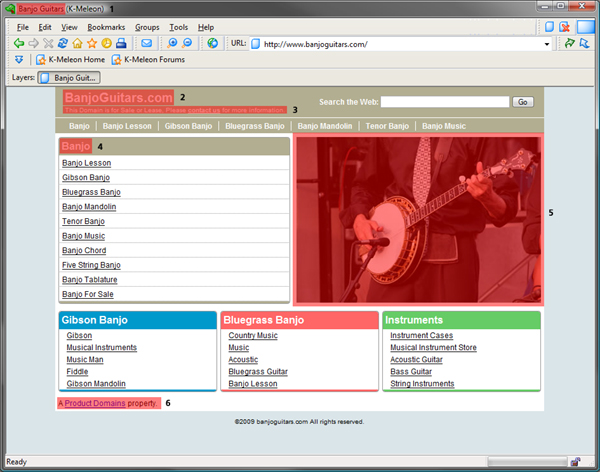Open Banjo Mandolin in the list
Viewport: 600px width, 472px height.
[x=89, y=207]
